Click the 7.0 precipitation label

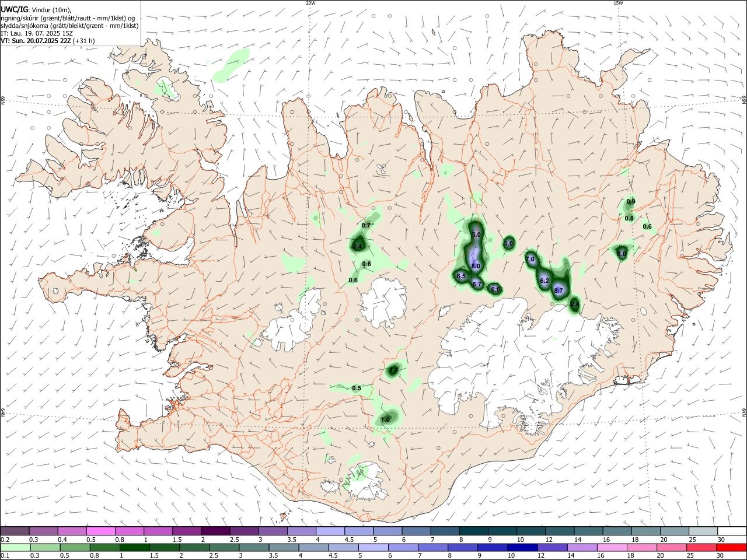coord(530,259)
